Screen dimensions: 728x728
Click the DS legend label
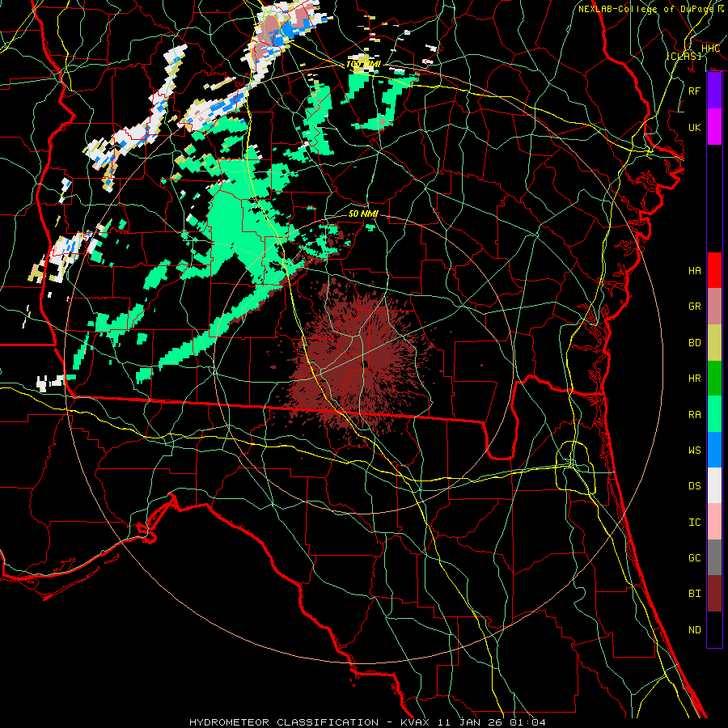(695, 486)
